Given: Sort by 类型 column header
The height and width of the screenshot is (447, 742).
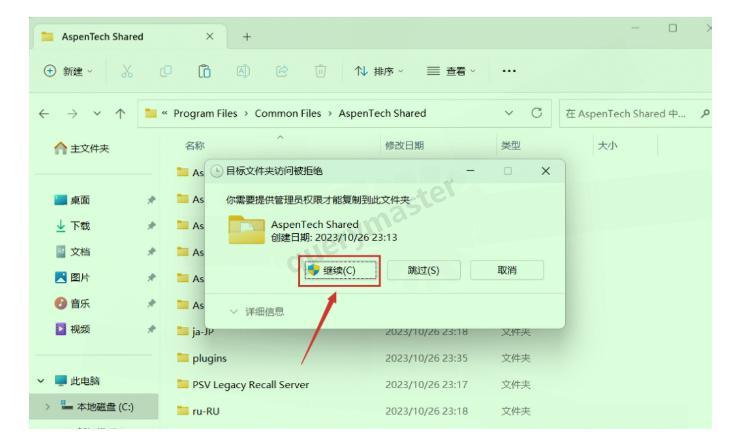Looking at the screenshot, I should tap(511, 146).
